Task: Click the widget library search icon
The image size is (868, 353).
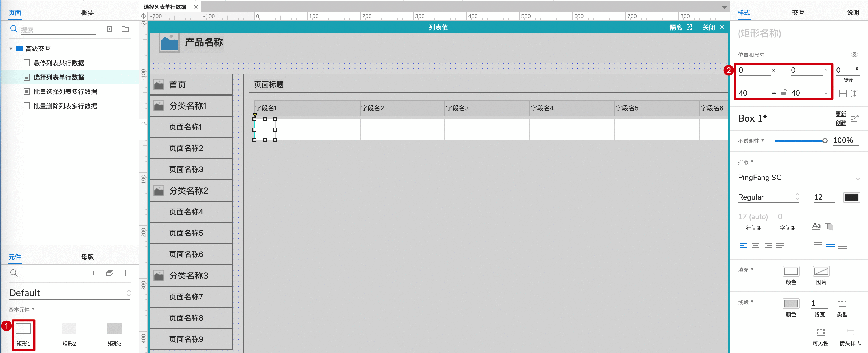Action: pos(14,273)
